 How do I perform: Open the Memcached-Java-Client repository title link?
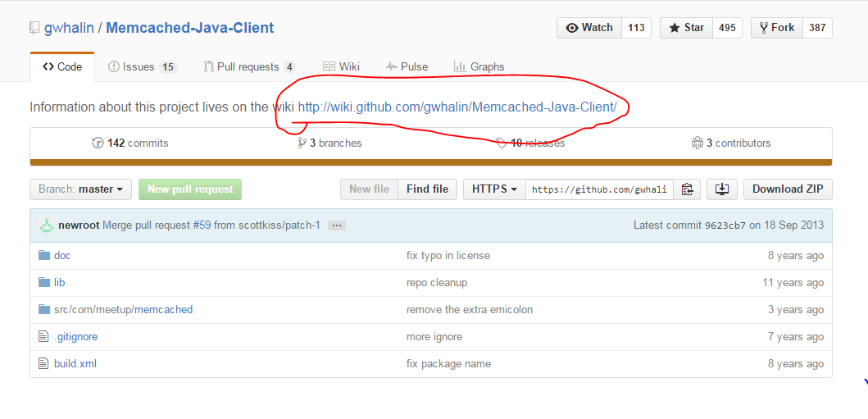tap(190, 28)
